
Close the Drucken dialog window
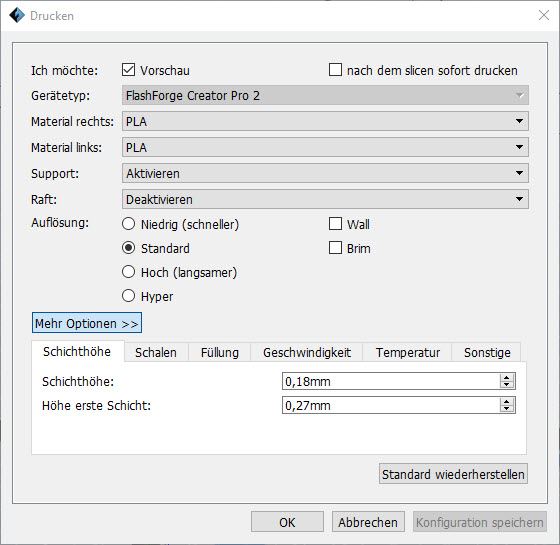point(544,15)
